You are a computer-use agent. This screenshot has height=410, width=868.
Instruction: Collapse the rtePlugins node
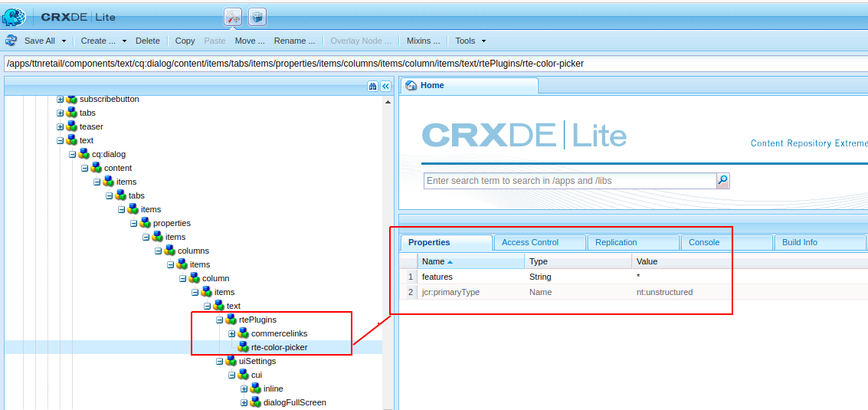tap(220, 320)
